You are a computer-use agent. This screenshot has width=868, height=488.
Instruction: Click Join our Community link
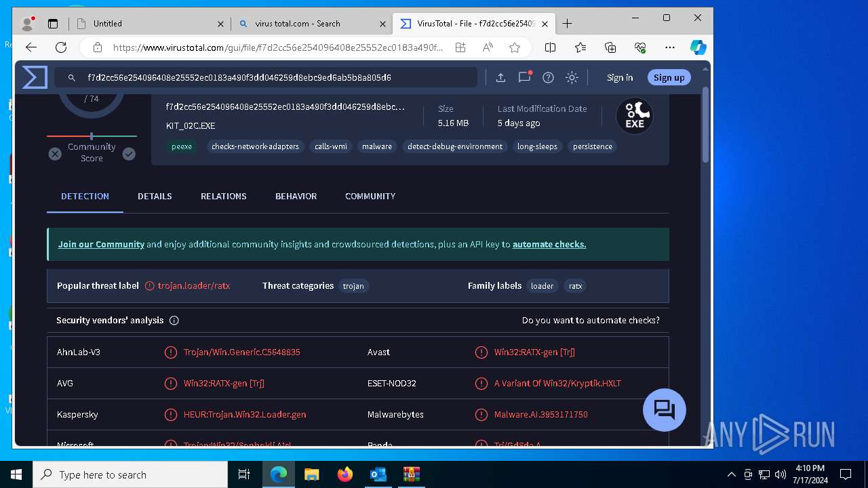pyautogui.click(x=101, y=244)
